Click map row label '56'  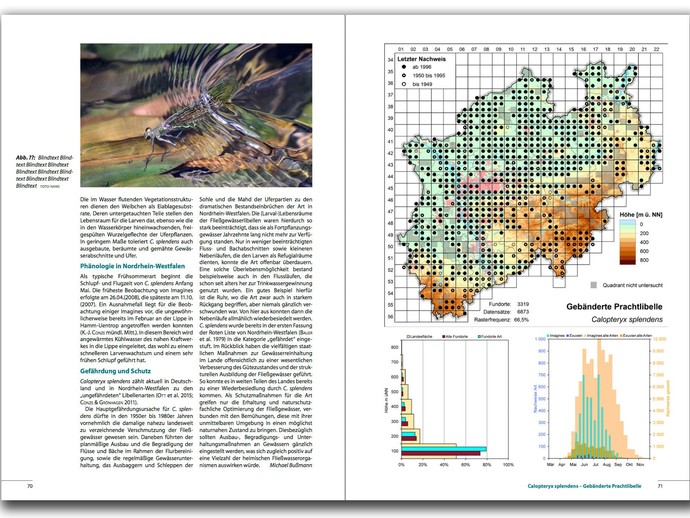click(390, 316)
